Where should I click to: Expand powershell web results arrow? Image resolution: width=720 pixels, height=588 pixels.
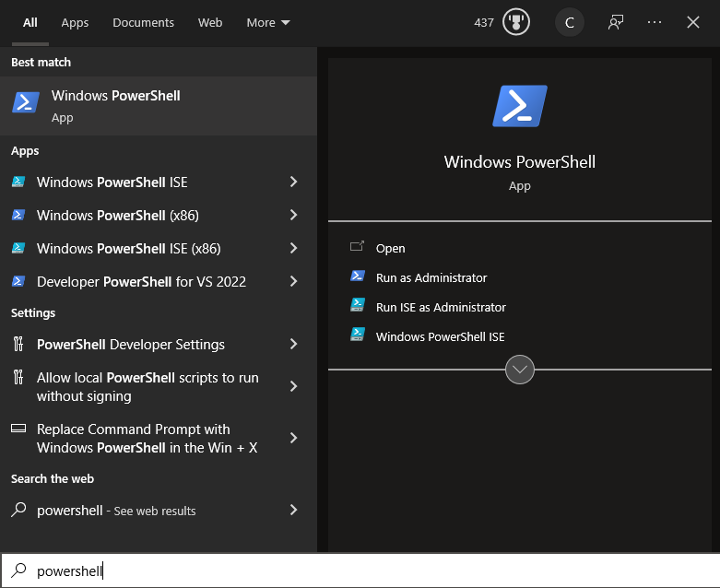click(293, 510)
